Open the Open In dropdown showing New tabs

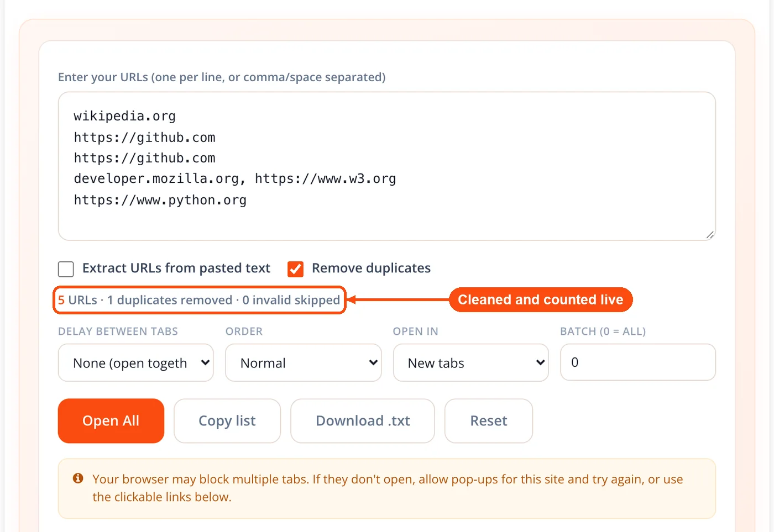tap(470, 362)
